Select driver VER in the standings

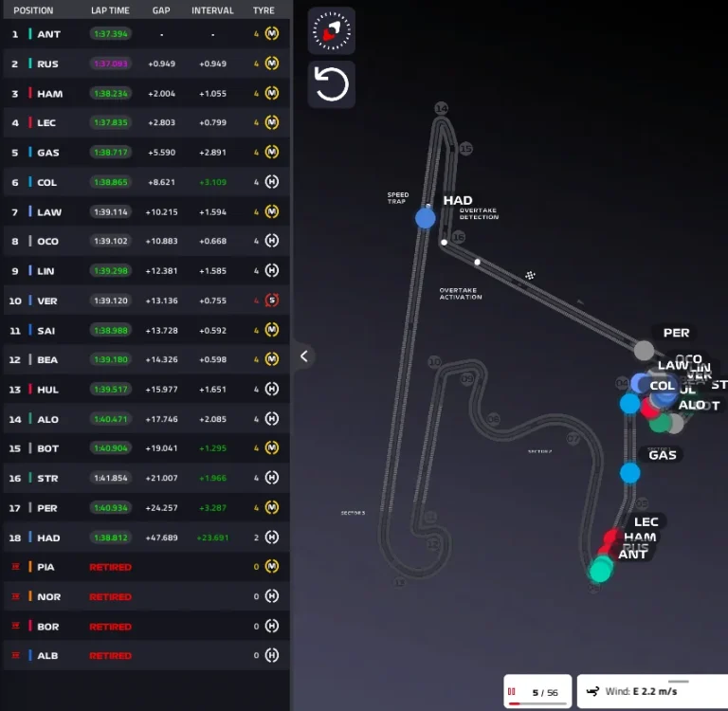coord(146,301)
